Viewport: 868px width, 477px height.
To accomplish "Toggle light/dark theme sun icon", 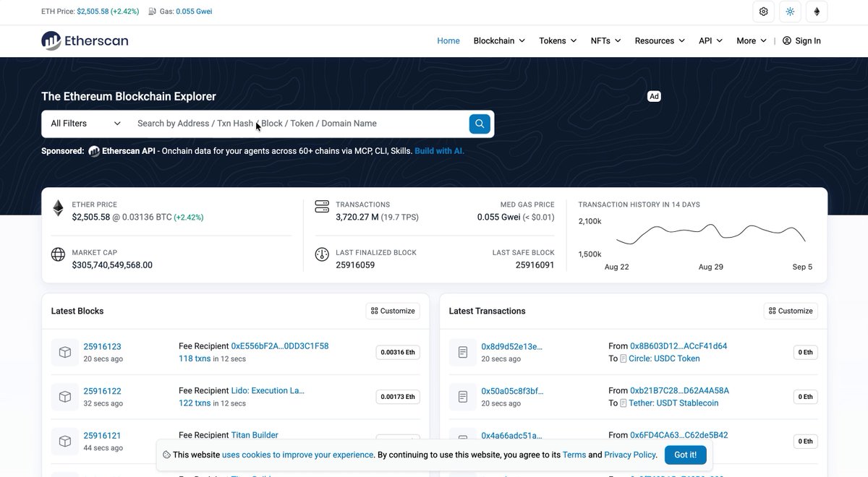I will click(790, 12).
